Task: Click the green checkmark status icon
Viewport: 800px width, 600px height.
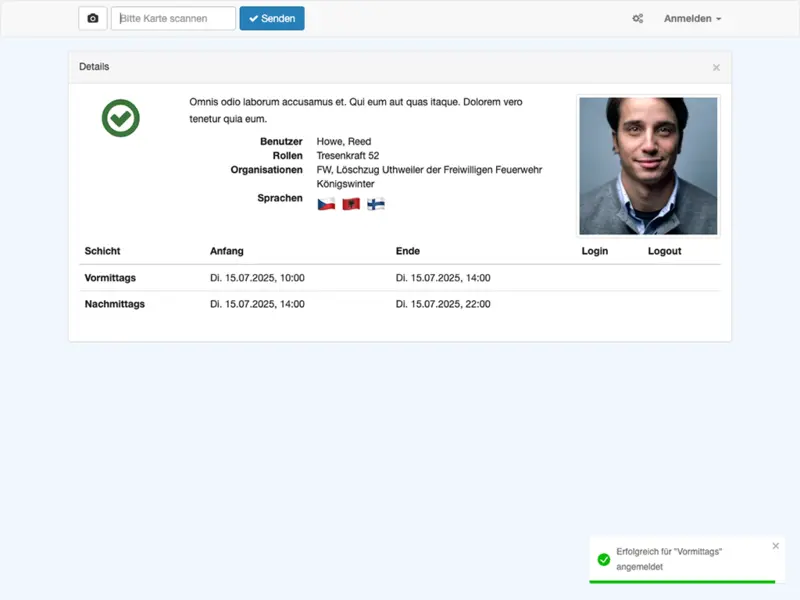Action: pos(120,118)
